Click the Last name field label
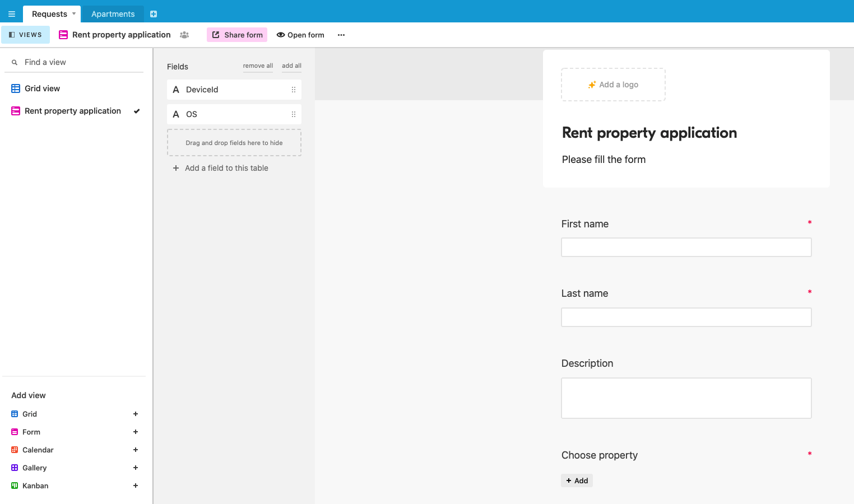Image resolution: width=854 pixels, height=504 pixels. pos(584,293)
